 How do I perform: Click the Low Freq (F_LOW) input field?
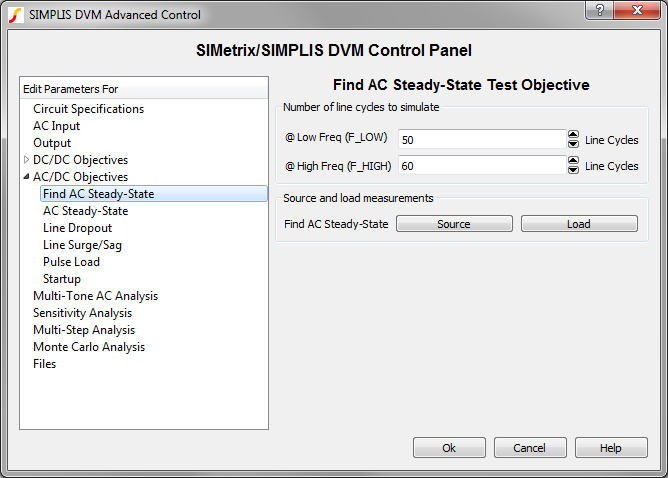482,140
